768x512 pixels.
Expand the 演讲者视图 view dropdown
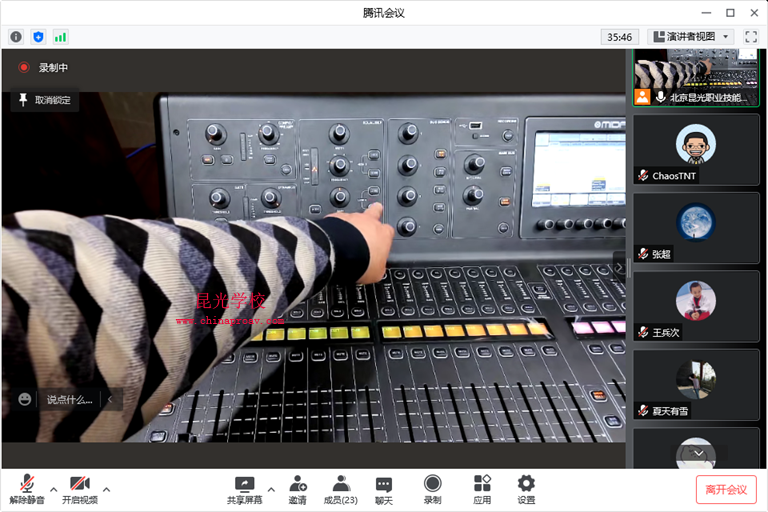click(691, 37)
